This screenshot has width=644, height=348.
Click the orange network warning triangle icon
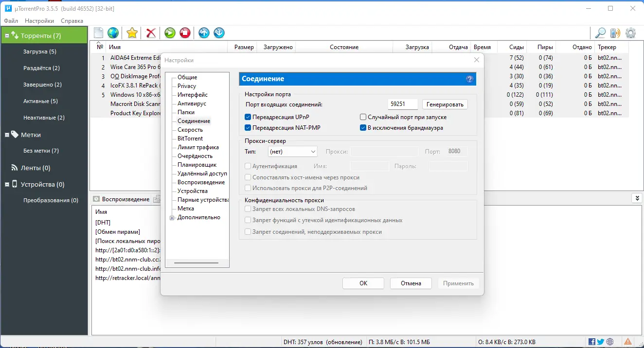(628, 342)
